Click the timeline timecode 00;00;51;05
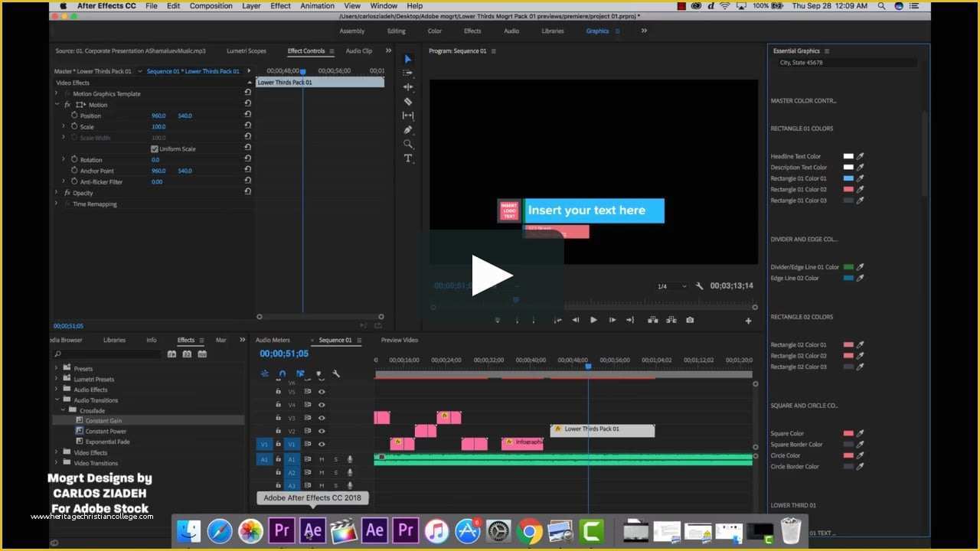 tap(284, 354)
